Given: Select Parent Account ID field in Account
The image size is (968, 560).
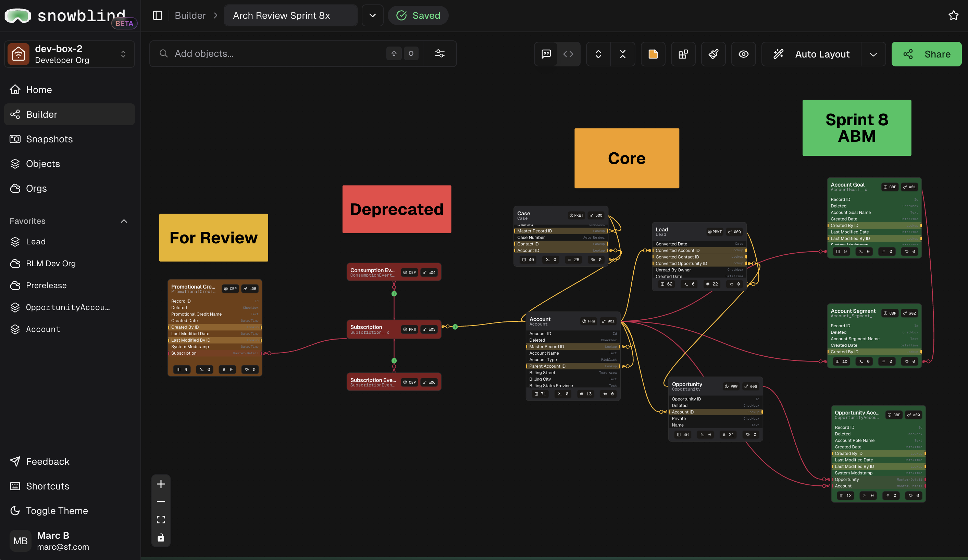Looking at the screenshot, I should tap(573, 366).
